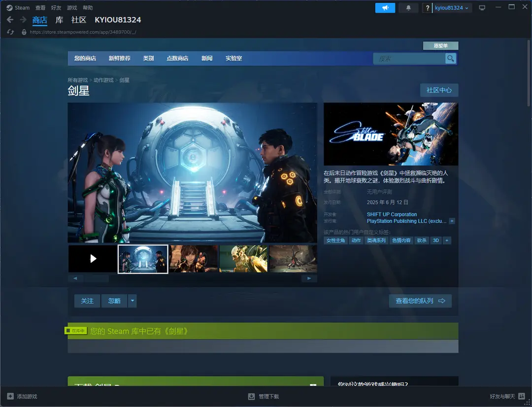Click the screenshot strip scrollbar handle

(x=97, y=278)
